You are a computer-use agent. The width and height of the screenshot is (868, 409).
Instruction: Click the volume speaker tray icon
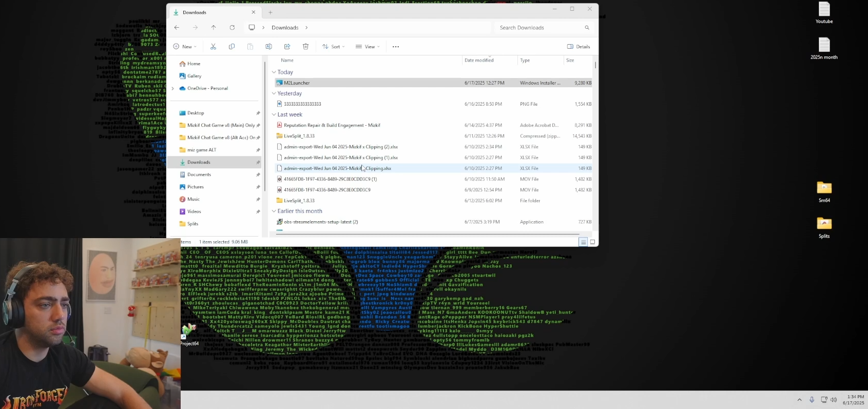point(834,400)
